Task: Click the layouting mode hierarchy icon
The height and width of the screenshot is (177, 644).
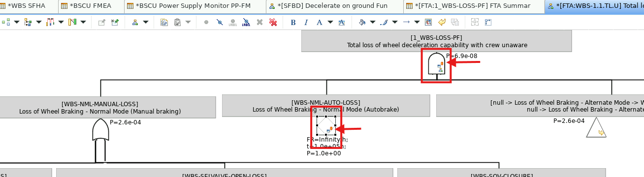Action: (135, 22)
